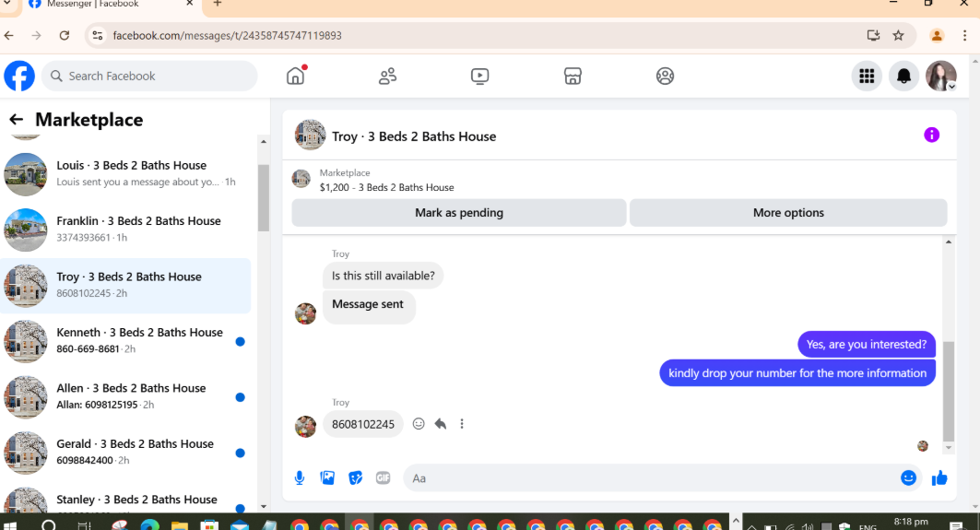
Task: Open the emoji picker in message box
Action: 908,478
